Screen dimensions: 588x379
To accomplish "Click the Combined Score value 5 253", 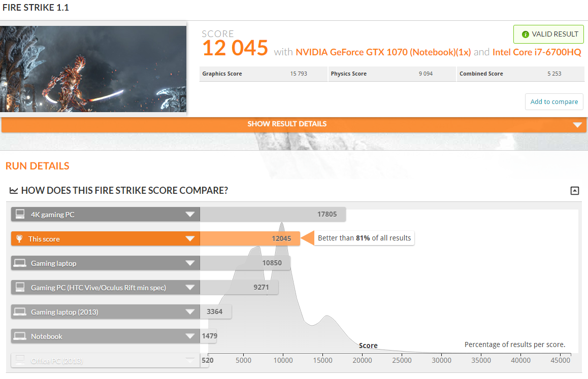I will (x=554, y=74).
